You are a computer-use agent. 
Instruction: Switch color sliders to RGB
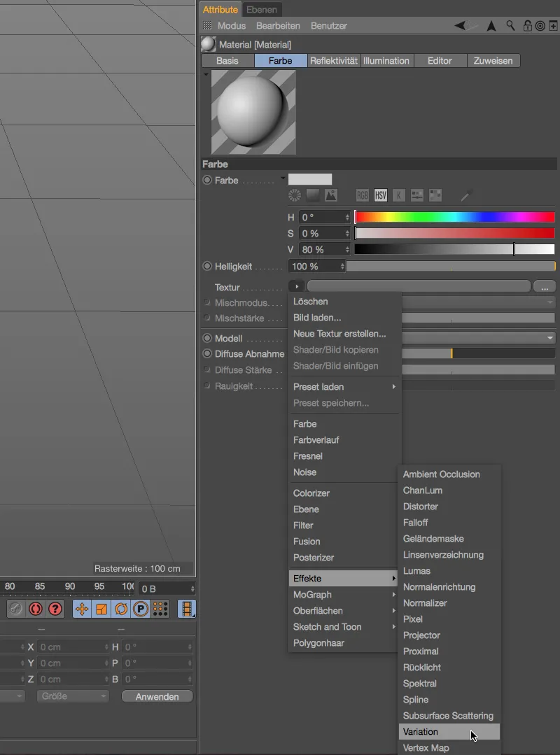click(362, 195)
